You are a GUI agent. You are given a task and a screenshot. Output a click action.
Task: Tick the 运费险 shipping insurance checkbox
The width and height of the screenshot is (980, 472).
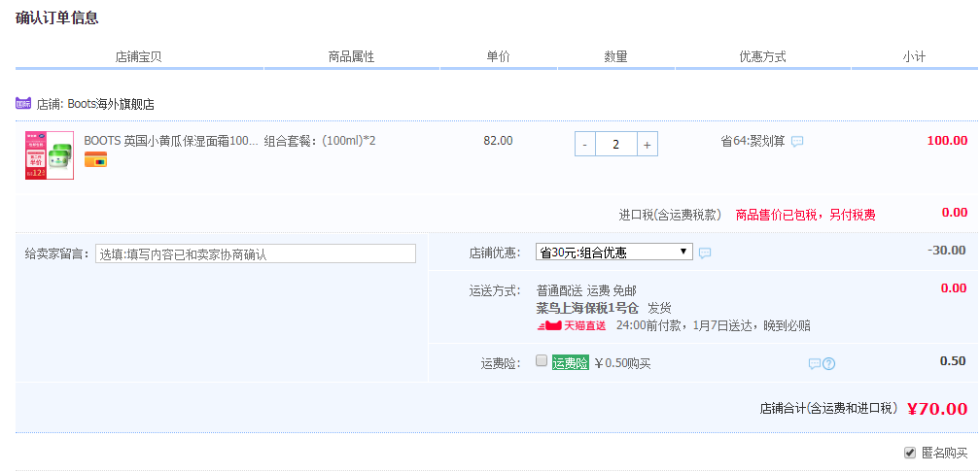tap(542, 360)
